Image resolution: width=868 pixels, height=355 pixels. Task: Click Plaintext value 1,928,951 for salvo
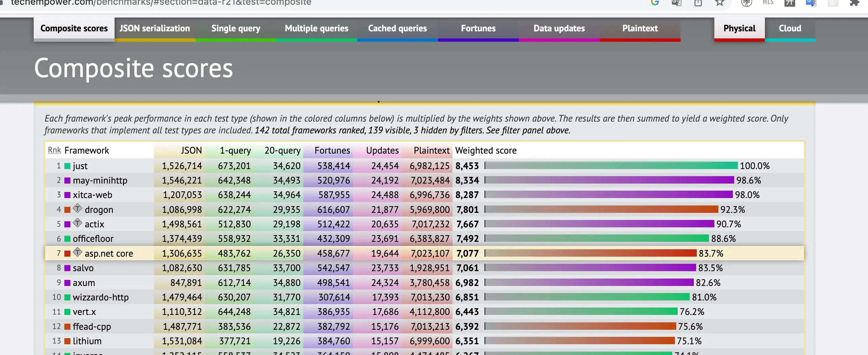coord(430,268)
